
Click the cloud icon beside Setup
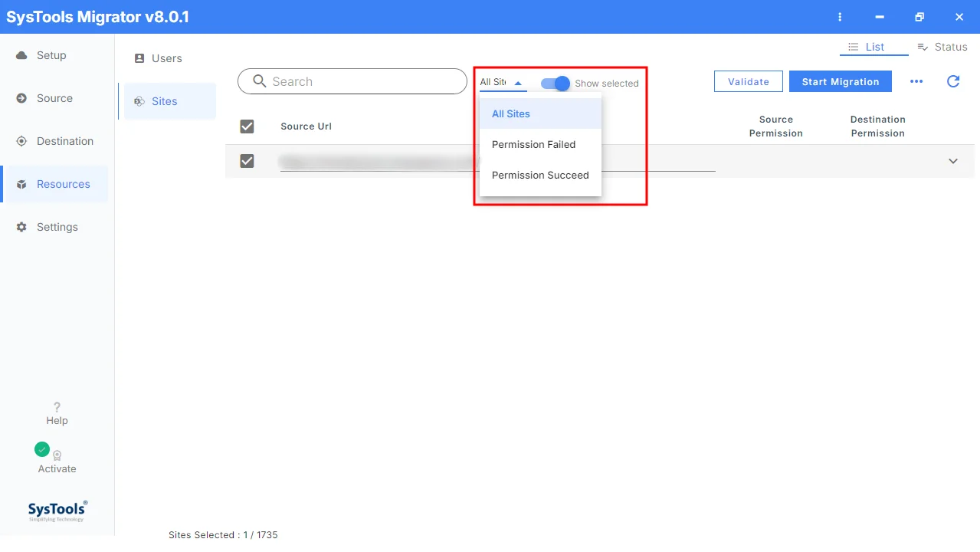21,55
